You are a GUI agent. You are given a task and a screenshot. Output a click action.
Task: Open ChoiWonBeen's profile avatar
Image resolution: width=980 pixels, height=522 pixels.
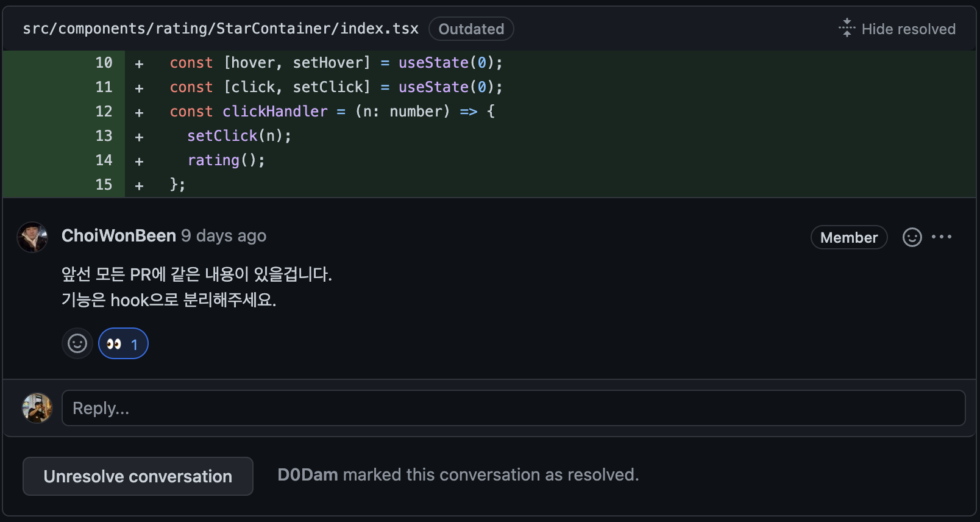click(32, 237)
